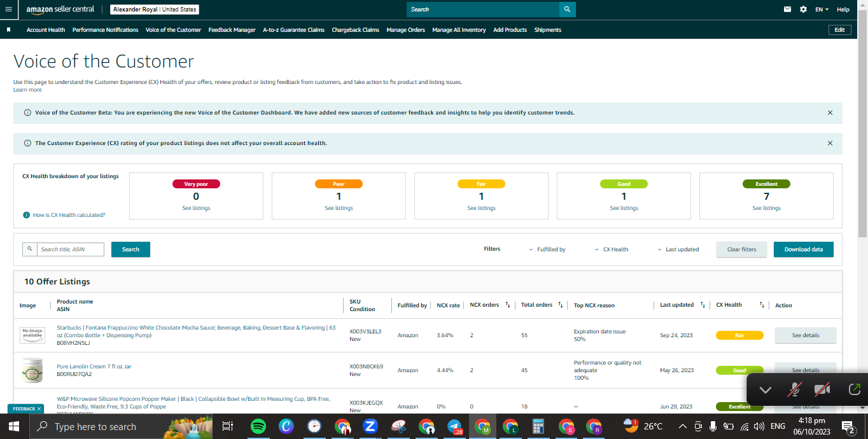Go to Manage Orders
868x439 pixels.
tap(405, 30)
